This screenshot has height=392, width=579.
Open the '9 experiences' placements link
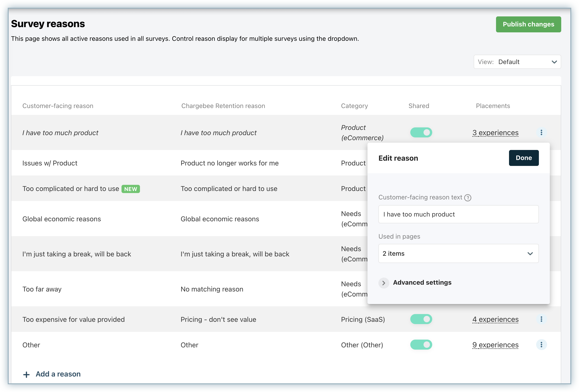pyautogui.click(x=495, y=345)
